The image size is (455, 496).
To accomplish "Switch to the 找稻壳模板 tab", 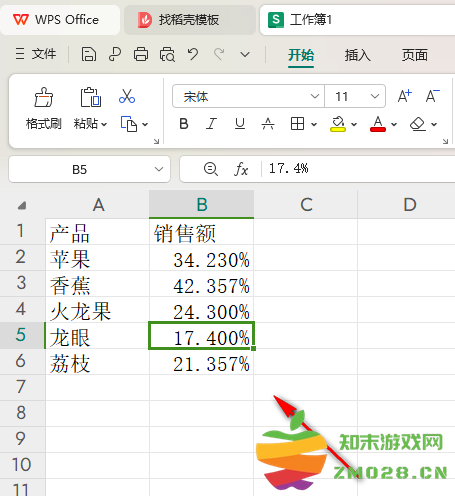I will (190, 20).
